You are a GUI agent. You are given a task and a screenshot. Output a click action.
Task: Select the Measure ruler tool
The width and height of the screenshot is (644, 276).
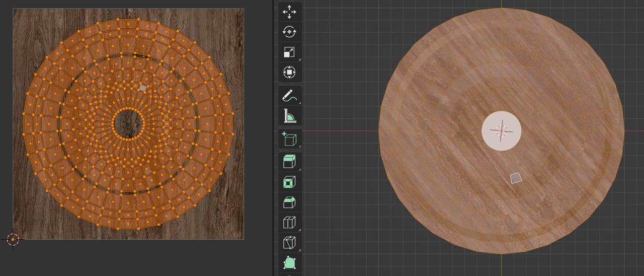[290, 115]
